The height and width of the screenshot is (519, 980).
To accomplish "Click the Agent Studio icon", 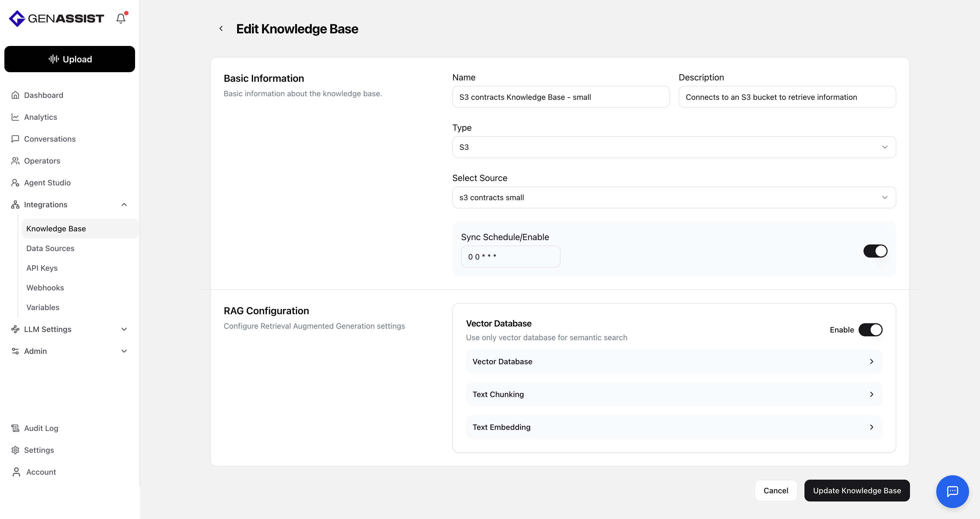I will click(15, 183).
